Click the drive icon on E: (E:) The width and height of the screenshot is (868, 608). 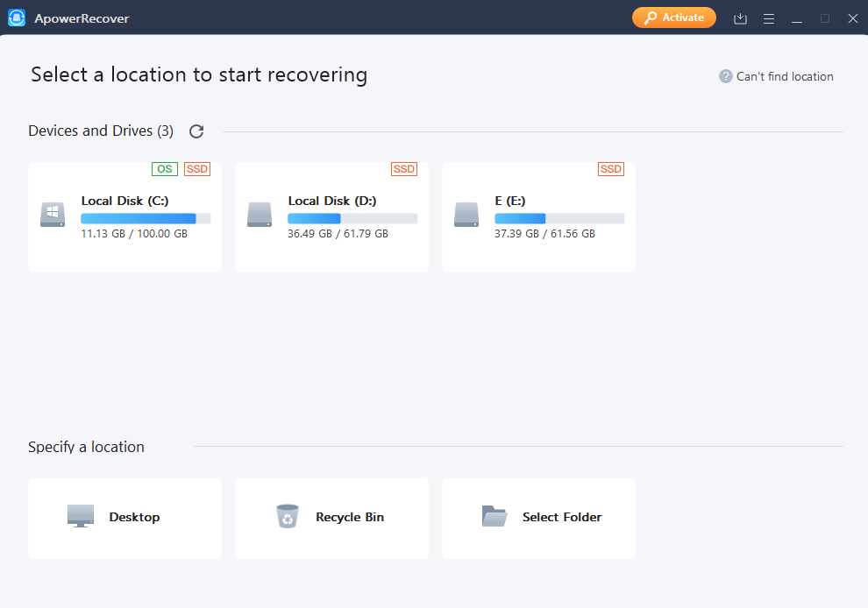(466, 215)
